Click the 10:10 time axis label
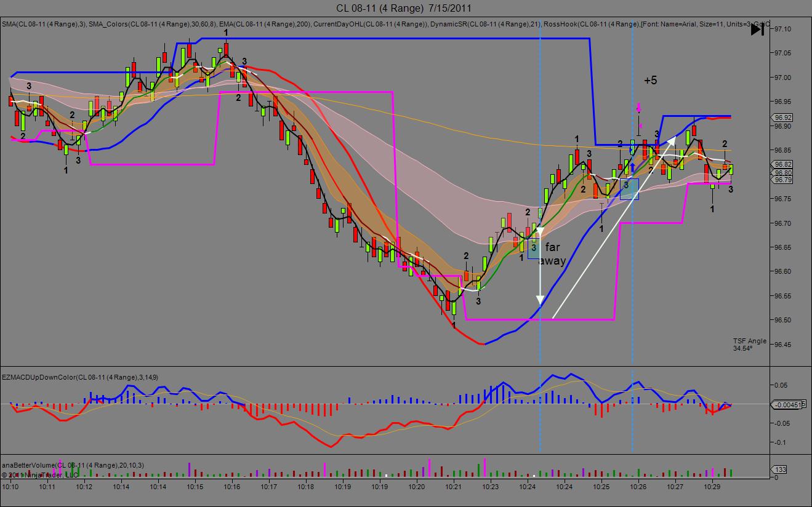The height and width of the screenshot is (507, 812). [11, 487]
